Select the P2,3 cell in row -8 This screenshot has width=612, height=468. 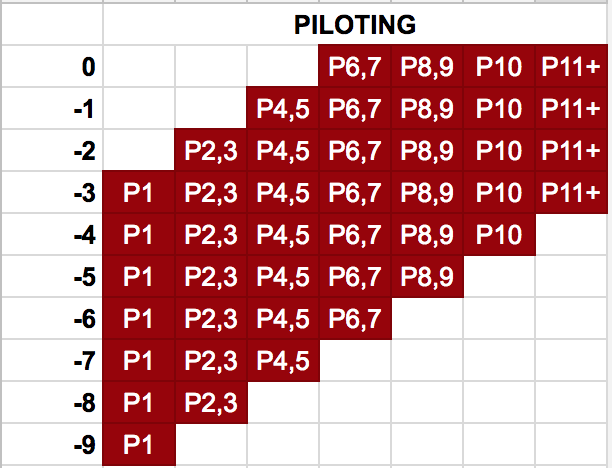[211, 400]
